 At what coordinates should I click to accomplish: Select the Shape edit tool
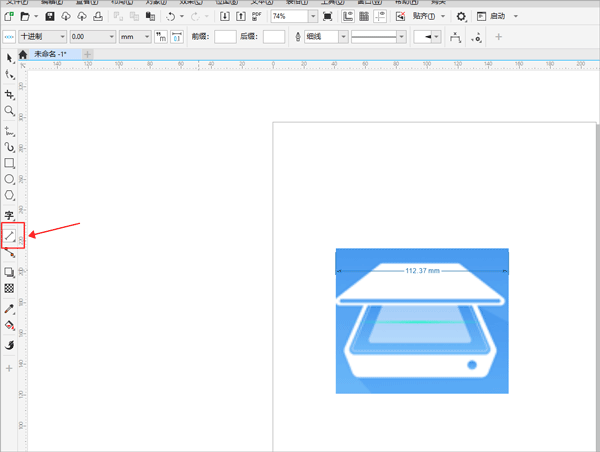coord(9,75)
